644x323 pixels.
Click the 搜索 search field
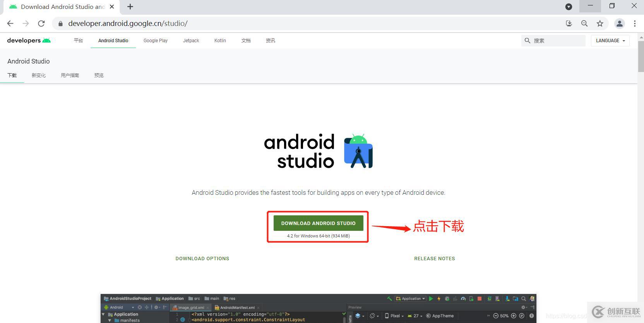tap(553, 40)
